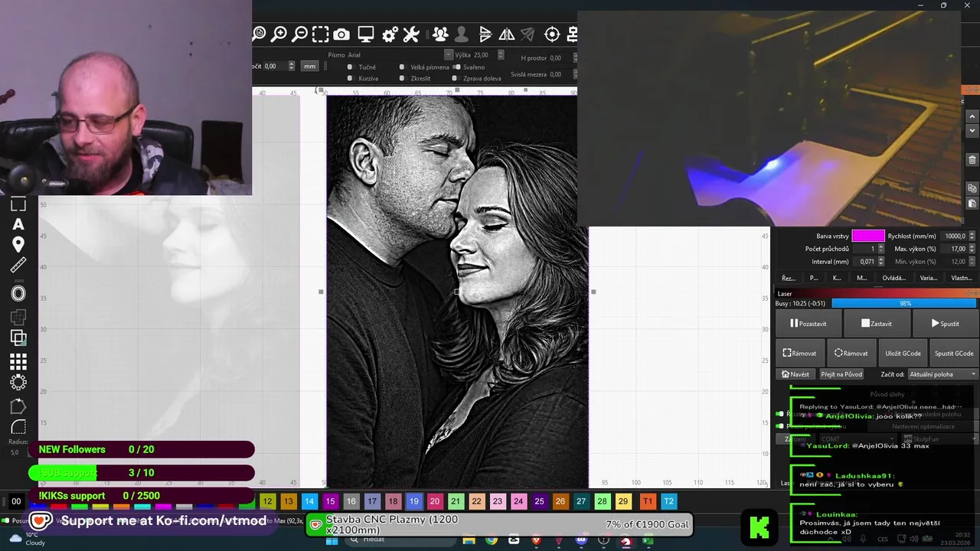Toggle the Velká písmena switch

pos(402,67)
